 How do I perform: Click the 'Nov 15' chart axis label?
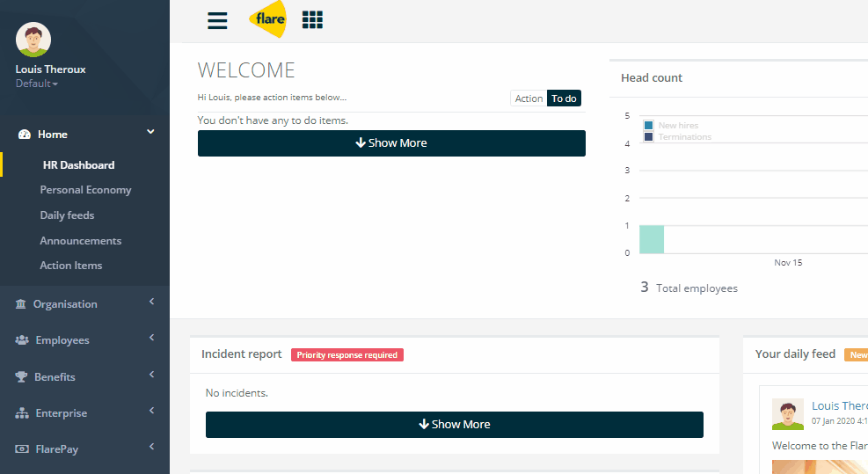(x=788, y=262)
